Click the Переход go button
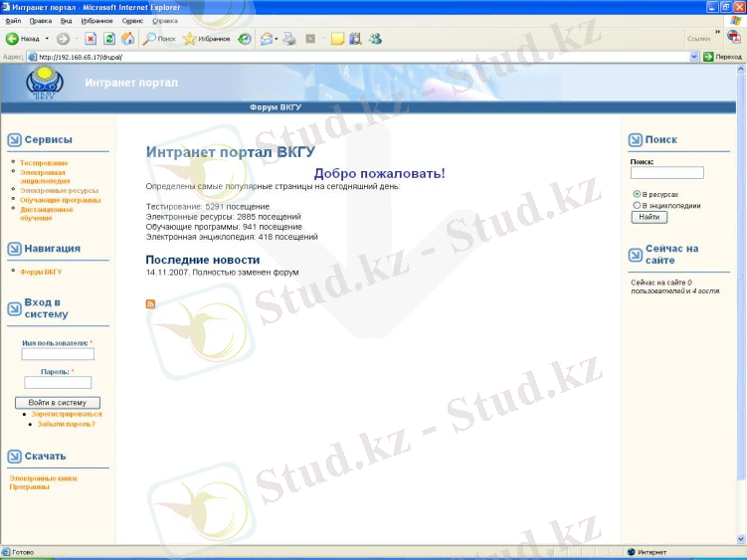The image size is (747, 560). pos(723,57)
